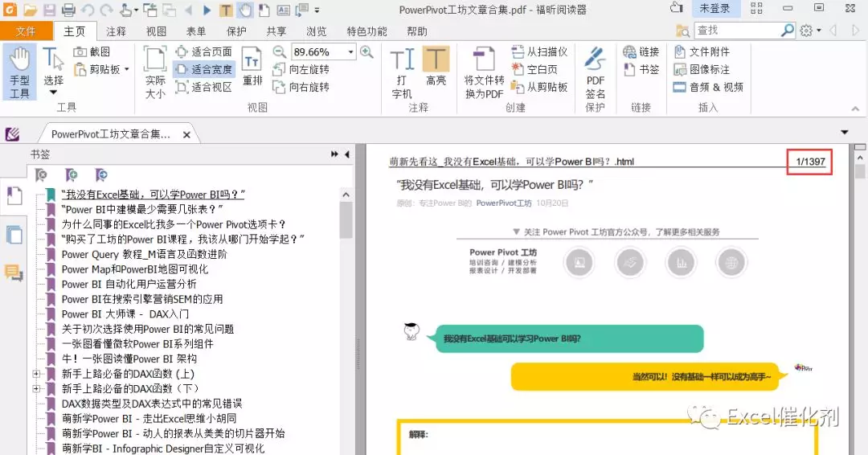Customize quick access toolbar dropdown arrow
The height and width of the screenshot is (455, 868).
(x=317, y=10)
